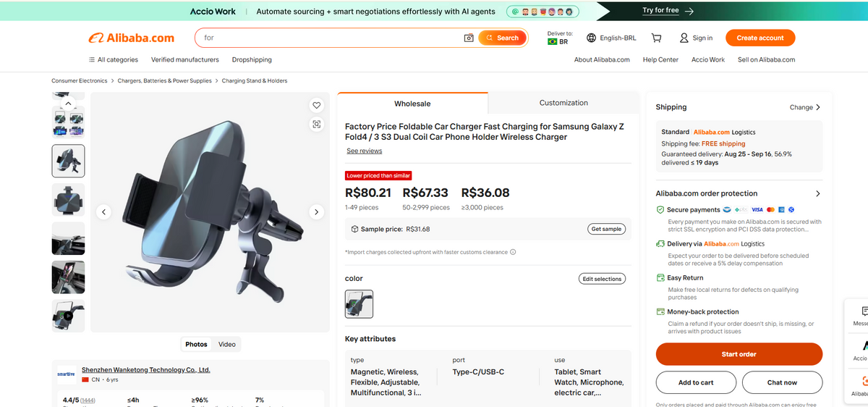Select the Video tab
The image size is (868, 407).
(x=227, y=344)
